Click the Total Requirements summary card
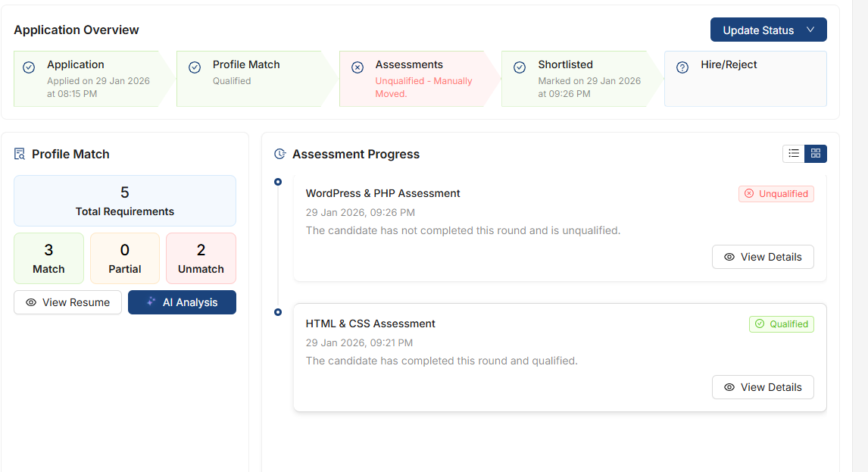 tap(124, 201)
